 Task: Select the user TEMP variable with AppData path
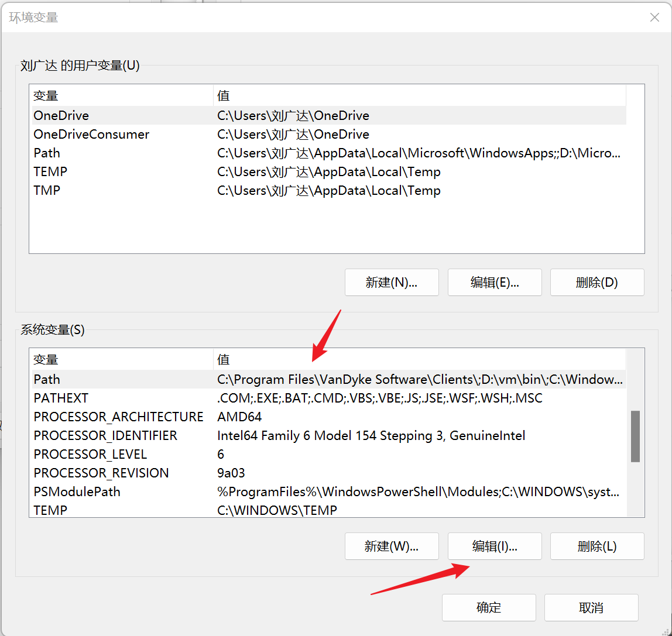point(329,172)
